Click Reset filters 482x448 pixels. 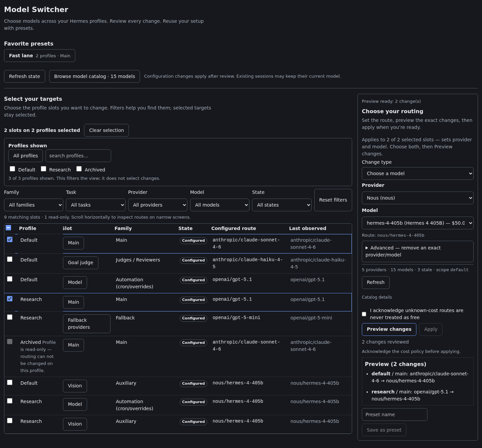tap(333, 200)
